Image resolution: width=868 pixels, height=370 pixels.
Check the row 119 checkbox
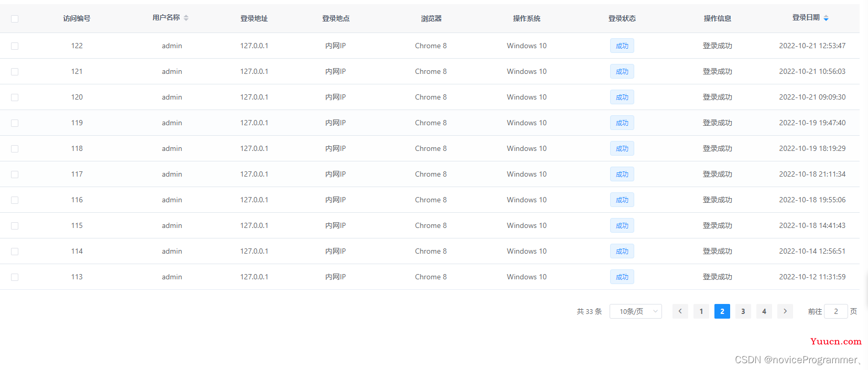point(15,123)
